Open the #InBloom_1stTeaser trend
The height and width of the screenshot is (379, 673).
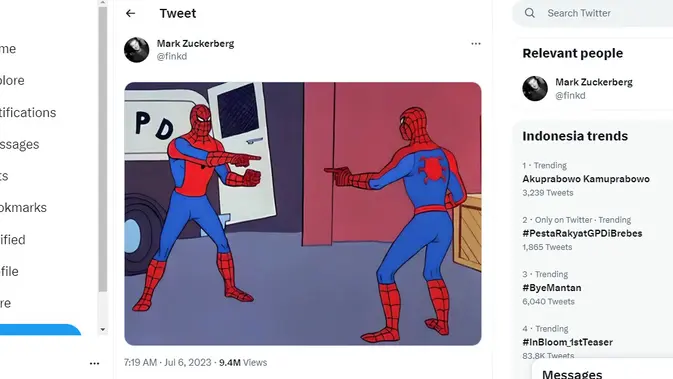click(x=567, y=343)
